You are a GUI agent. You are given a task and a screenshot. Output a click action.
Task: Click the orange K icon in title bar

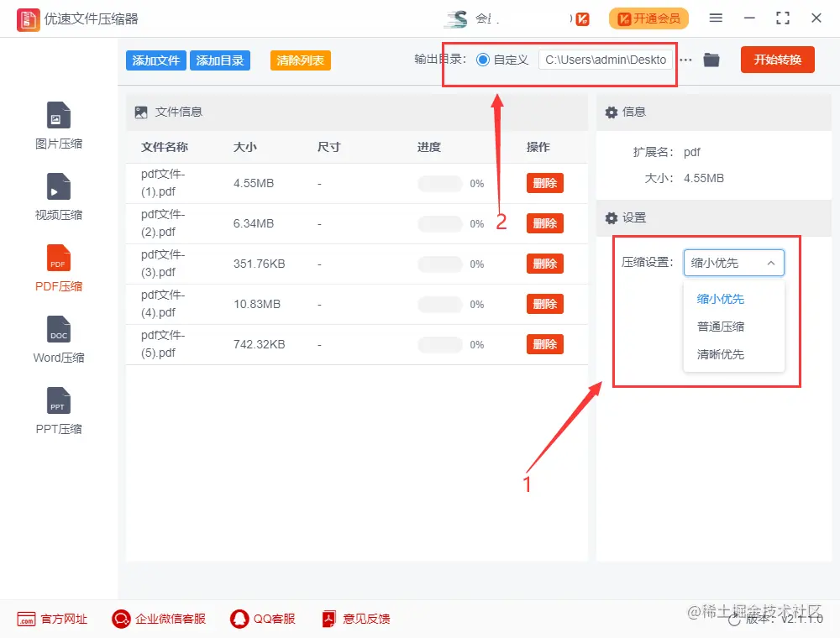click(583, 19)
